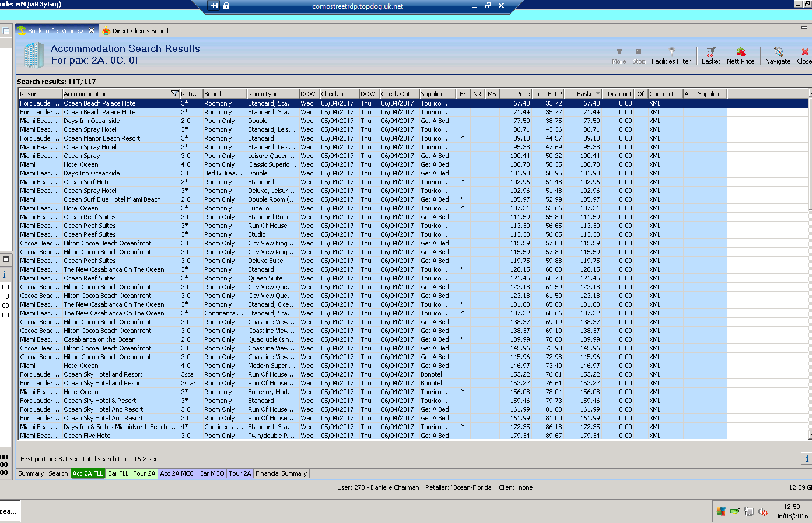Open the Acc 2A MCO tab
This screenshot has height=523, width=812.
tap(177, 473)
